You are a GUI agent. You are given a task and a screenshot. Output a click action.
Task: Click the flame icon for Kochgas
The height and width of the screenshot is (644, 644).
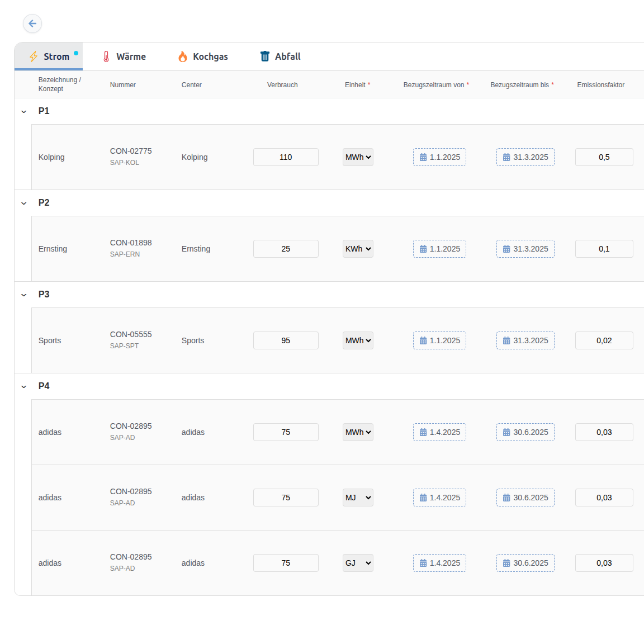pyautogui.click(x=183, y=56)
